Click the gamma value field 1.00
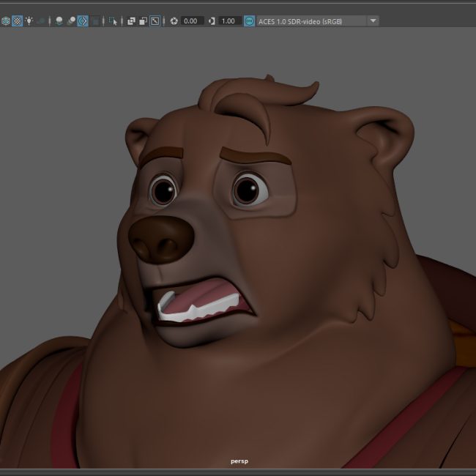Viewport: 476px width, 476px height. click(228, 21)
